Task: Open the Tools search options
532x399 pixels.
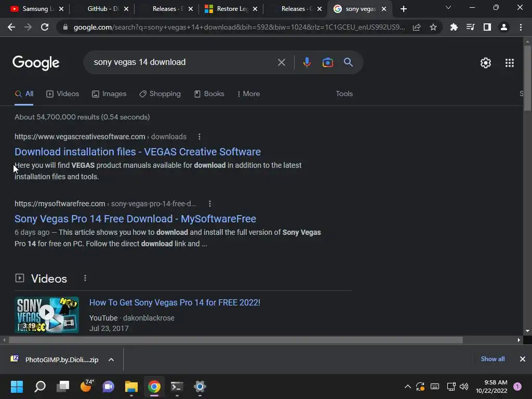Action: [344, 94]
